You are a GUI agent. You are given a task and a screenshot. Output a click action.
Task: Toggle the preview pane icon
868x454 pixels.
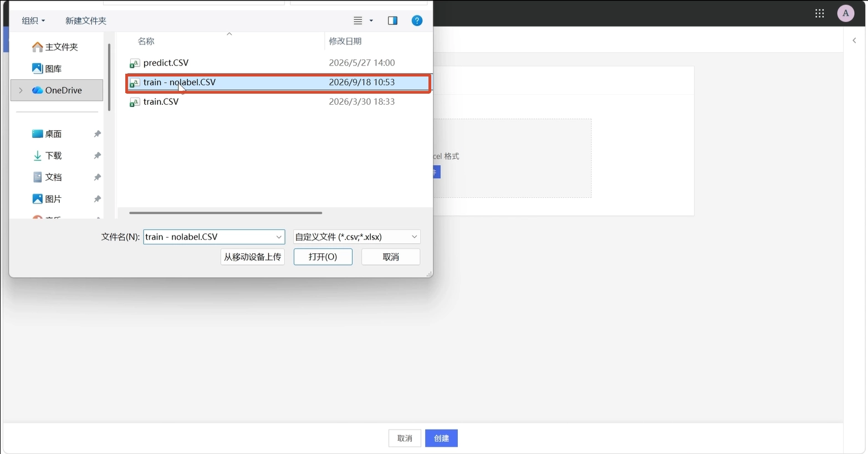(392, 21)
